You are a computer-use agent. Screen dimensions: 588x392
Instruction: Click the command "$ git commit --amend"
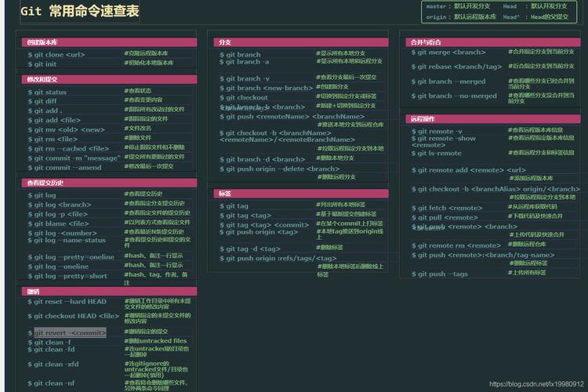64,168
